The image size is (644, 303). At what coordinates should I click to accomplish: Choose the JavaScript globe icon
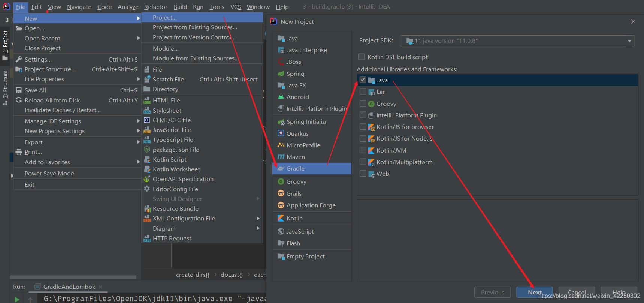(x=281, y=231)
